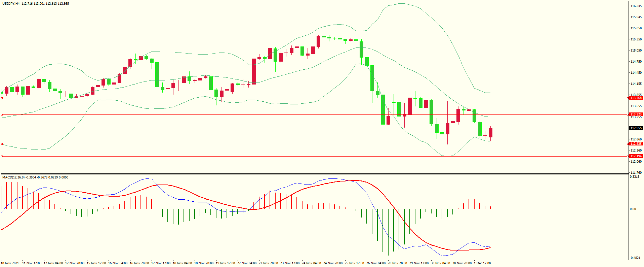Click the 23 Nov 12:00 time label
Viewport: 644px width, 267px height.
pos(290,263)
